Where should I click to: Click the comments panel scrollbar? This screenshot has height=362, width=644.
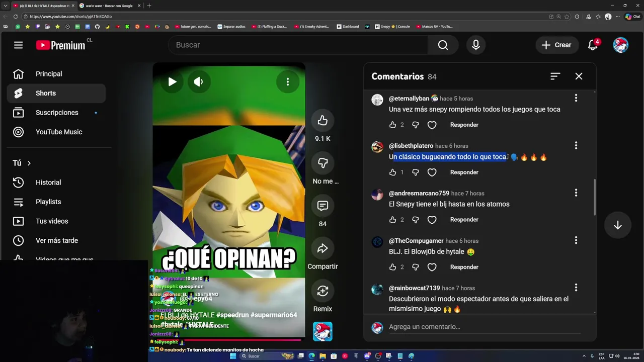pyautogui.click(x=595, y=197)
